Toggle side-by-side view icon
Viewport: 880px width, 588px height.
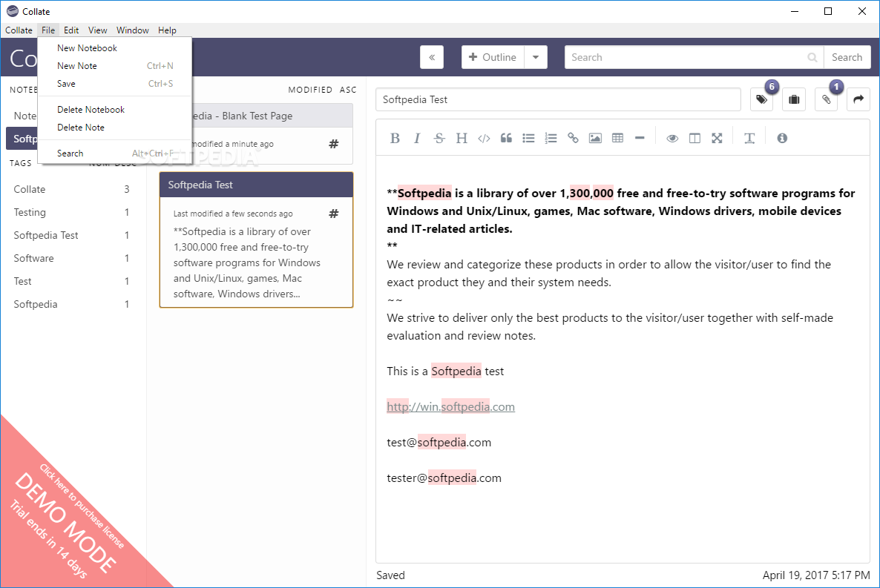coord(695,138)
